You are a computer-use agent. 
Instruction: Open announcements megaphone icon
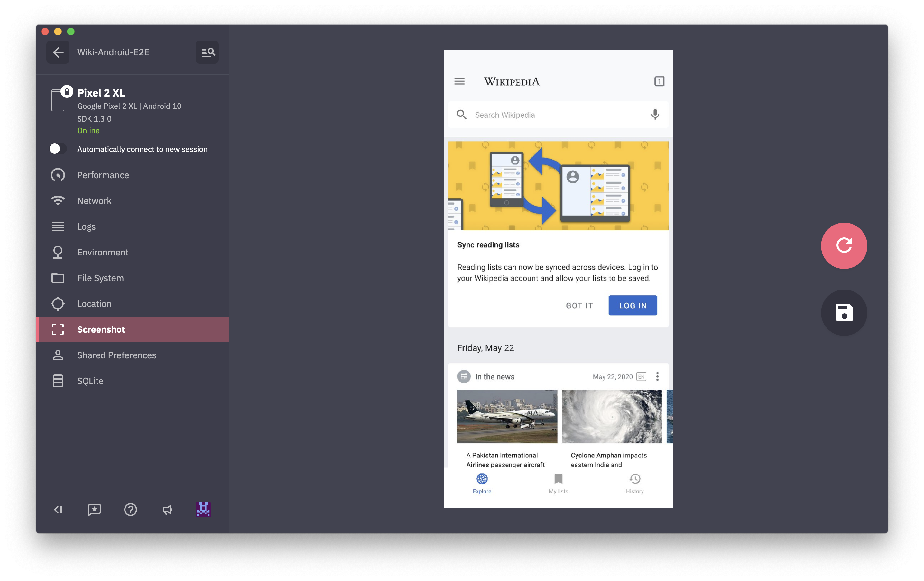click(167, 510)
